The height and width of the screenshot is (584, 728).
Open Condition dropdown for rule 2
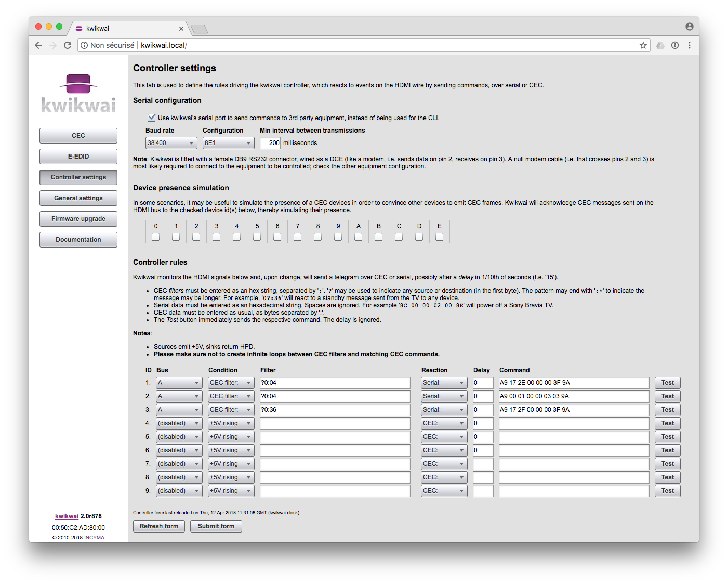231,396
